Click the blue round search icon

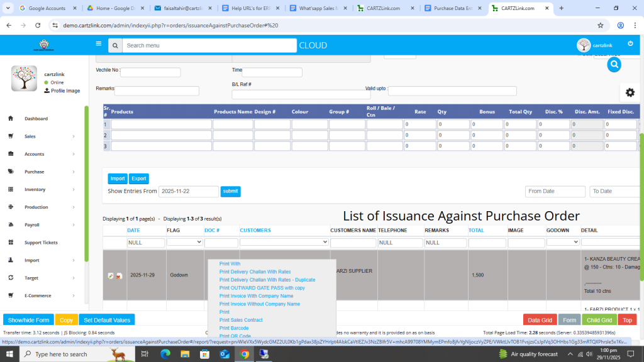[x=614, y=64]
